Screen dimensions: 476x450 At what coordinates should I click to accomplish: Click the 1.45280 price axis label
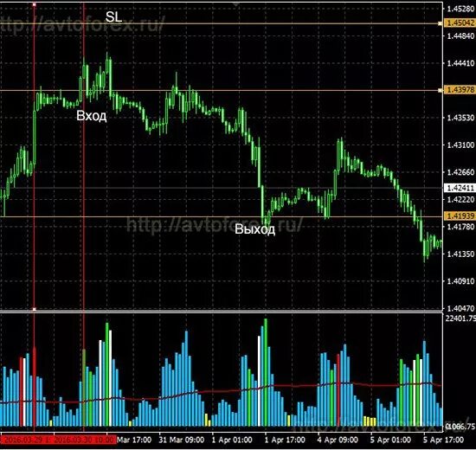460,9
